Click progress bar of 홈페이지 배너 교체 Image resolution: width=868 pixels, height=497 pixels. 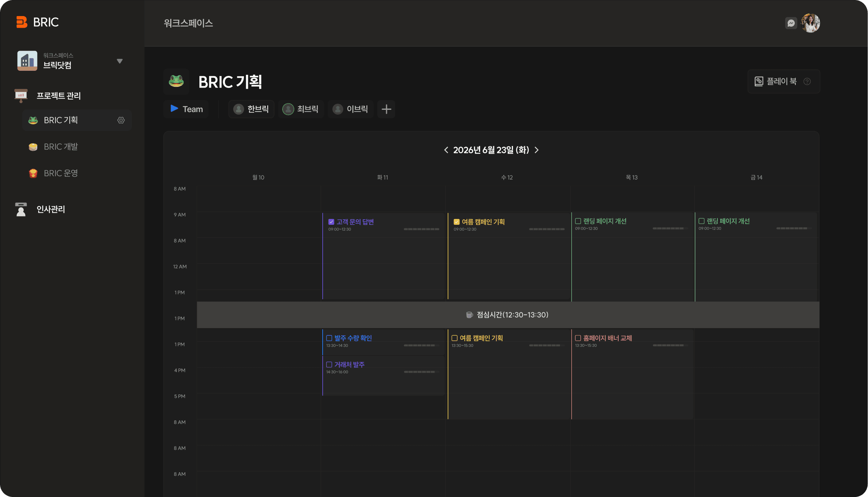point(670,345)
